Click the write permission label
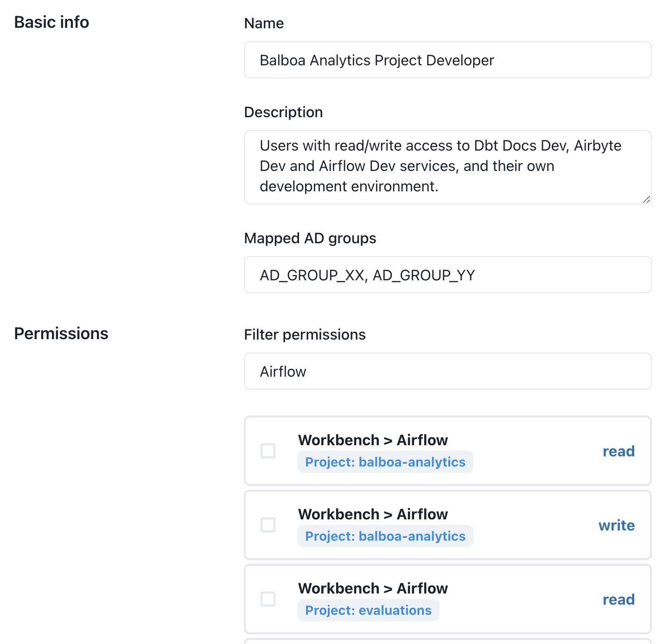This screenshot has width=663, height=644. pos(617,525)
